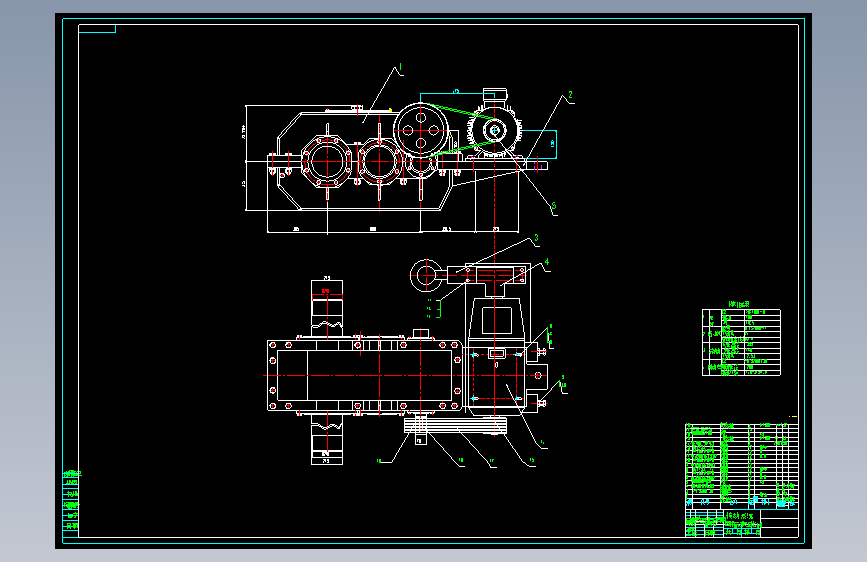Image resolution: width=867 pixels, height=562 pixels.
Task: Select the small cyan box at frame corner
Action: click(97, 29)
